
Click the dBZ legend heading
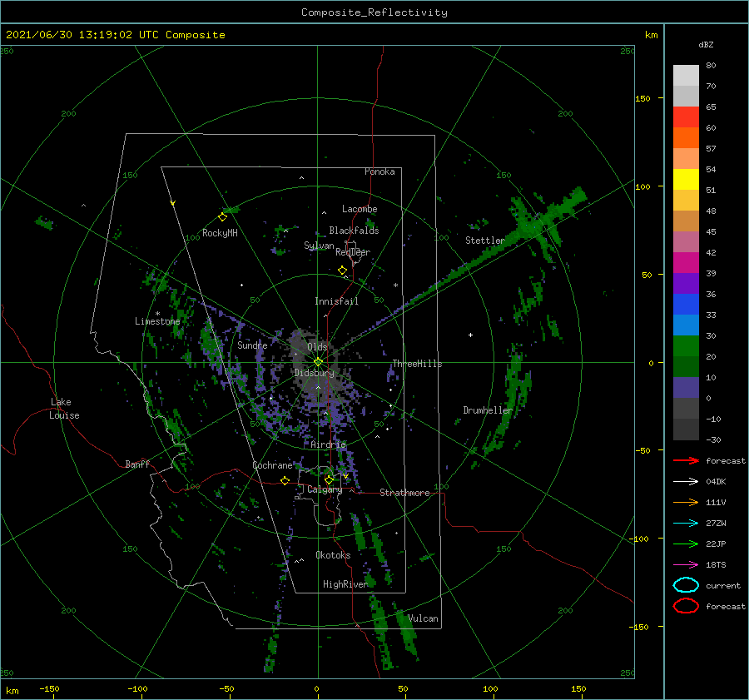point(706,44)
